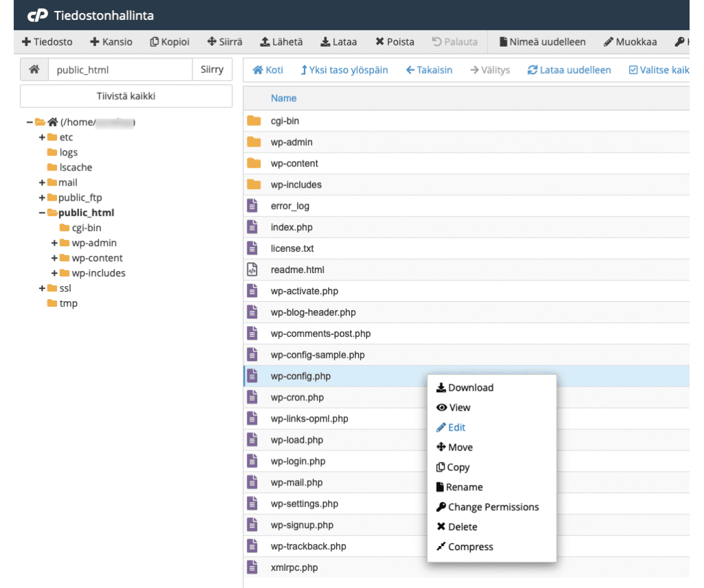Expand the etc folder in tree
The width and height of the screenshot is (704, 588).
43,138
